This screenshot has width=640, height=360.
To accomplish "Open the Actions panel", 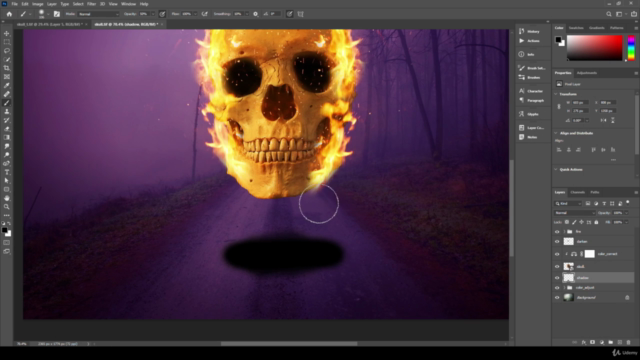I will (x=529, y=41).
